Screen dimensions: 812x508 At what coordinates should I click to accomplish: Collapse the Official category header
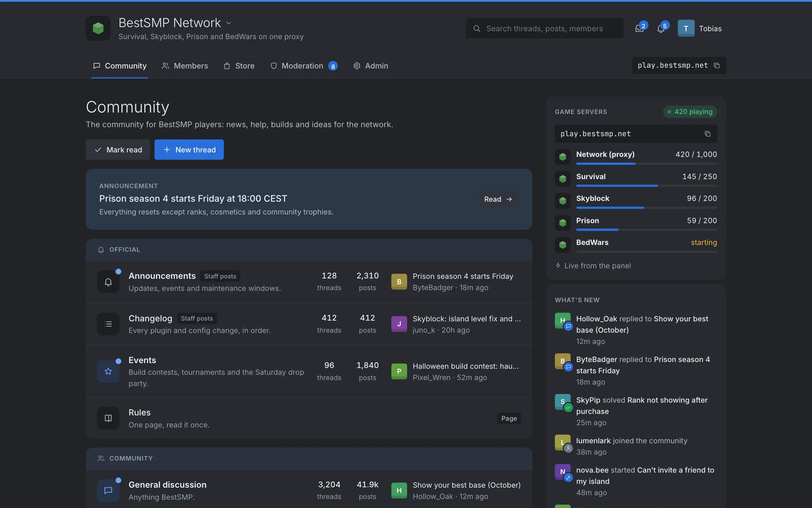pyautogui.click(x=309, y=249)
